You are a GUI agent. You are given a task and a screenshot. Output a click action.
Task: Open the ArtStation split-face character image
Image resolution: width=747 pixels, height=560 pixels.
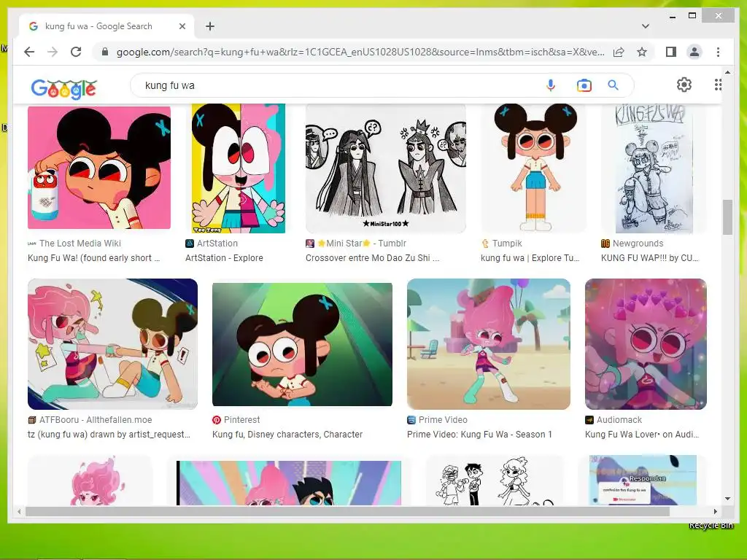click(239, 168)
